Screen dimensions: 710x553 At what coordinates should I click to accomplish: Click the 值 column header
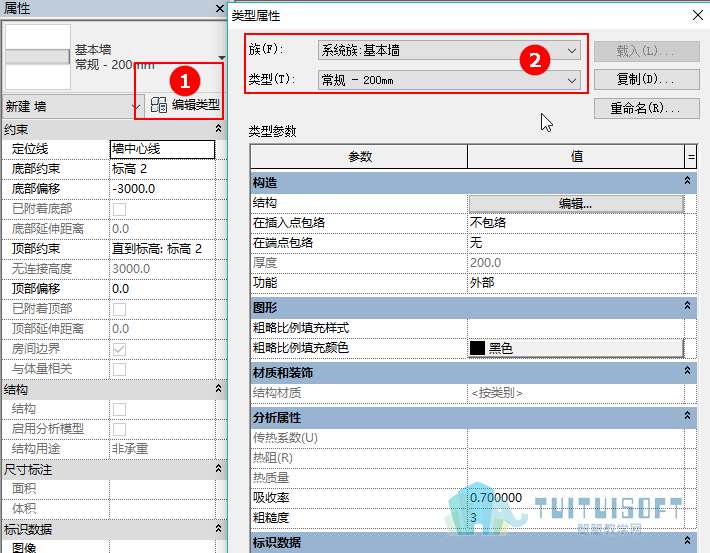coord(576,157)
